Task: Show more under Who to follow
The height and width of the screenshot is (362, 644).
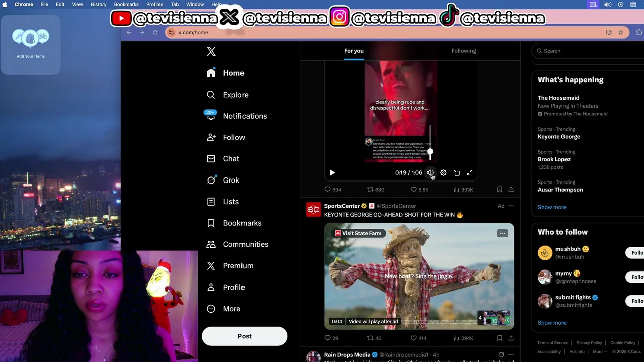Action: point(552,323)
